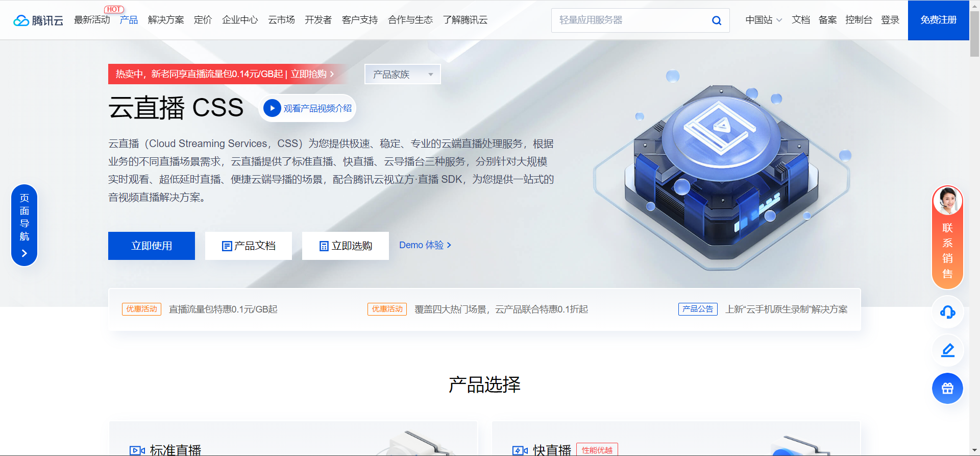Click the HOT badge above 最新活动
Image resolution: width=980 pixels, height=456 pixels.
tap(114, 9)
